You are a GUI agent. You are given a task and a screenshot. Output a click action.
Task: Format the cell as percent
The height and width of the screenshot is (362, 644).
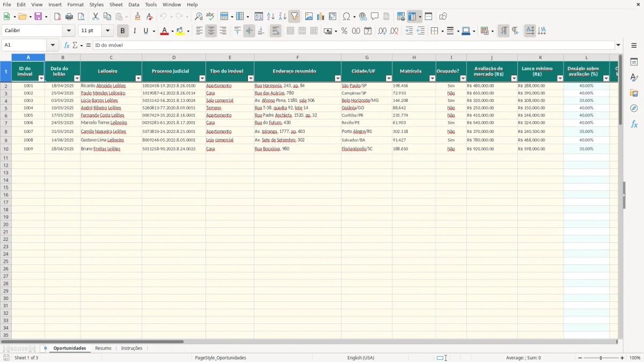(x=344, y=31)
